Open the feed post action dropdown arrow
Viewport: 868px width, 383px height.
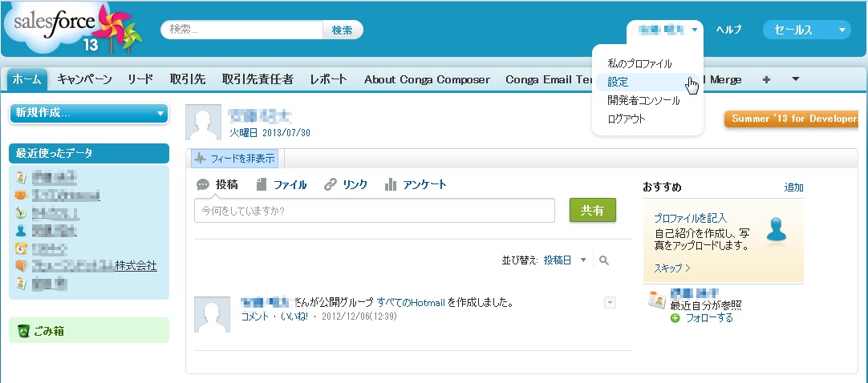click(x=610, y=302)
